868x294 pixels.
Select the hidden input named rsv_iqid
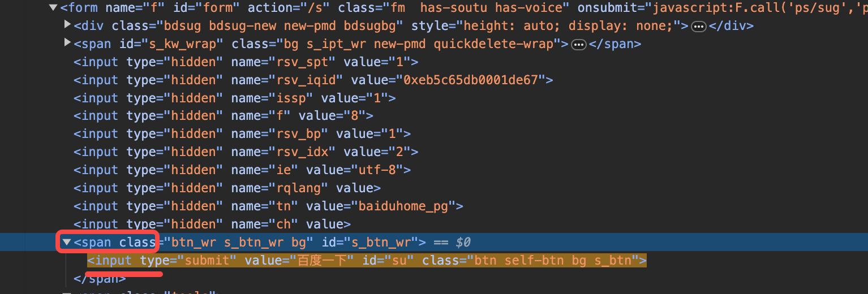click(x=313, y=80)
